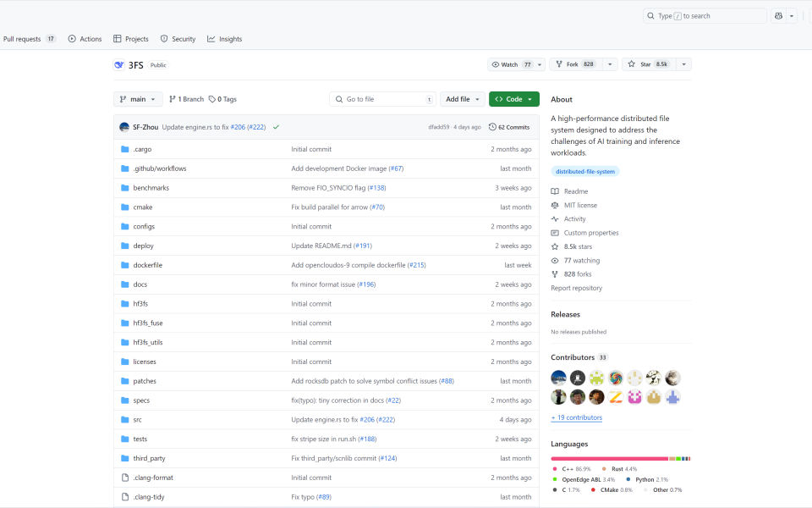Viewport: 812px width, 508px height.
Task: Click the 'Go to file' search box
Action: [382, 99]
